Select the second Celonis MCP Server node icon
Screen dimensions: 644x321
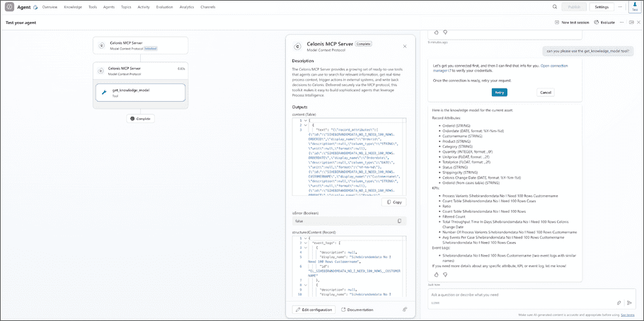(100, 71)
